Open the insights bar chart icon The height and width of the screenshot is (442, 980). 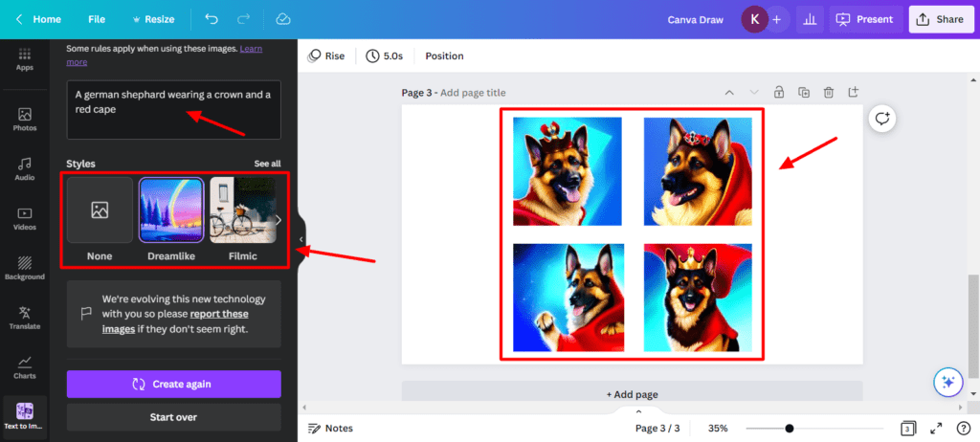[x=810, y=19]
